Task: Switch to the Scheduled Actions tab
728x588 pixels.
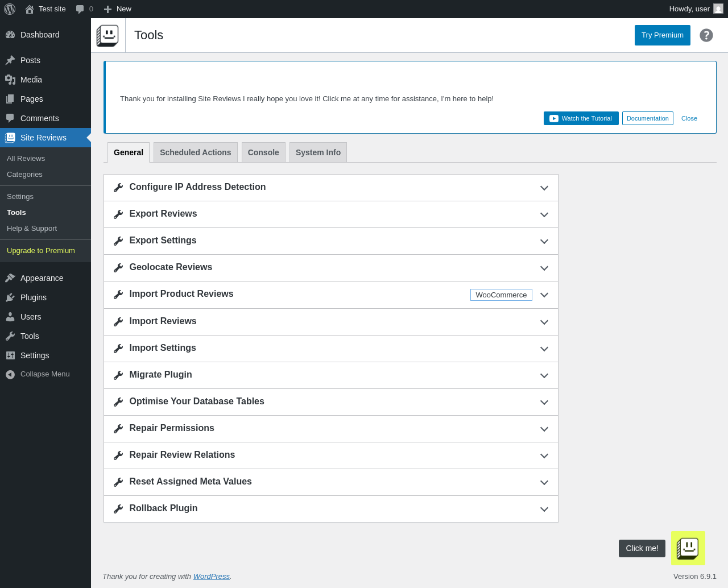Action: [195, 152]
